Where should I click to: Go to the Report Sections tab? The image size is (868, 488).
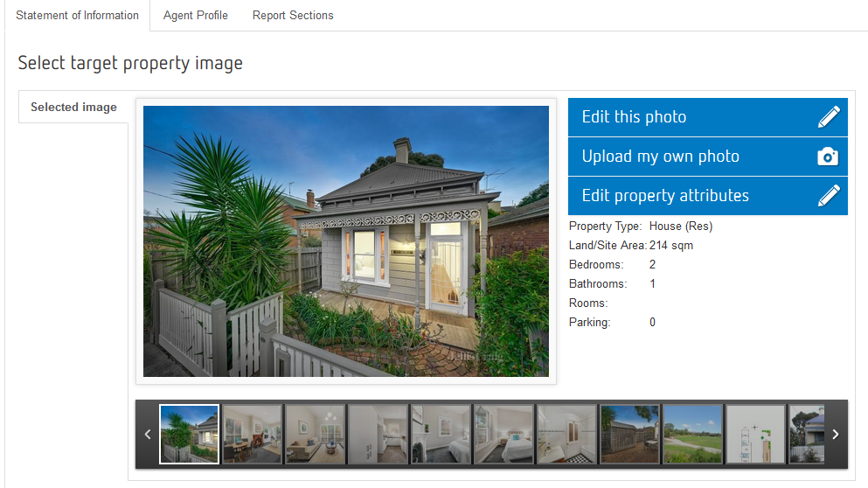[293, 16]
